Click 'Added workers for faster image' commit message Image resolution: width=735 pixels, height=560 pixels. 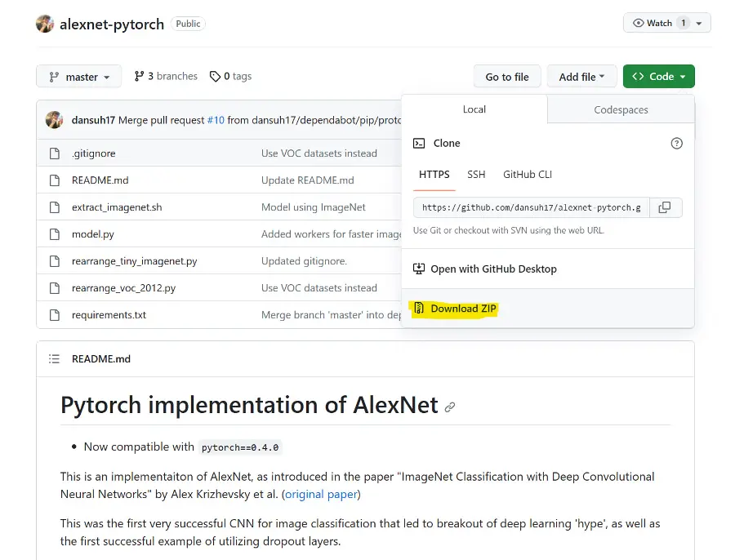[x=331, y=234]
